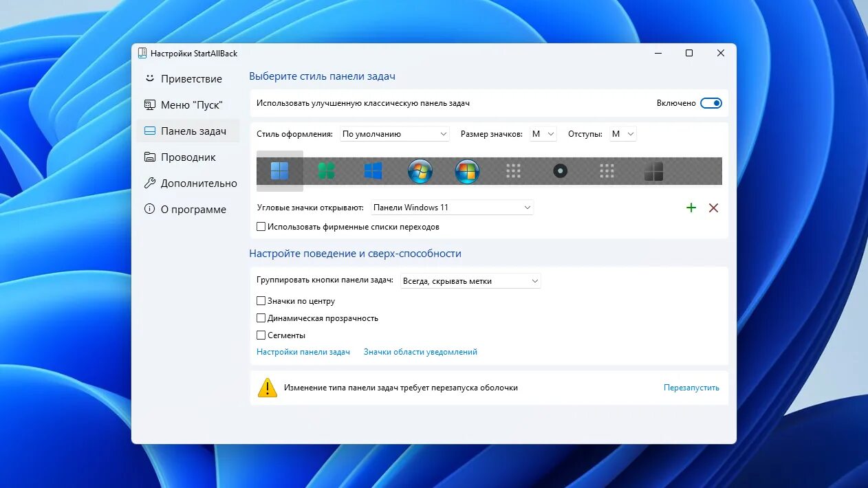
Task: Choose the first Windows 7 orb icon
Action: coord(420,171)
